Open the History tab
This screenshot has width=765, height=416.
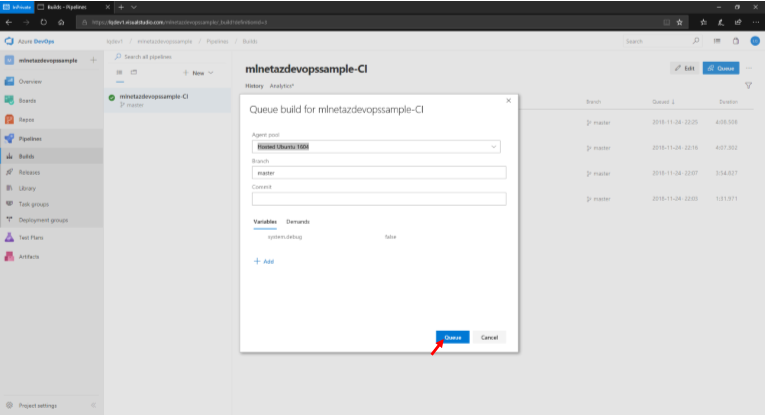254,86
